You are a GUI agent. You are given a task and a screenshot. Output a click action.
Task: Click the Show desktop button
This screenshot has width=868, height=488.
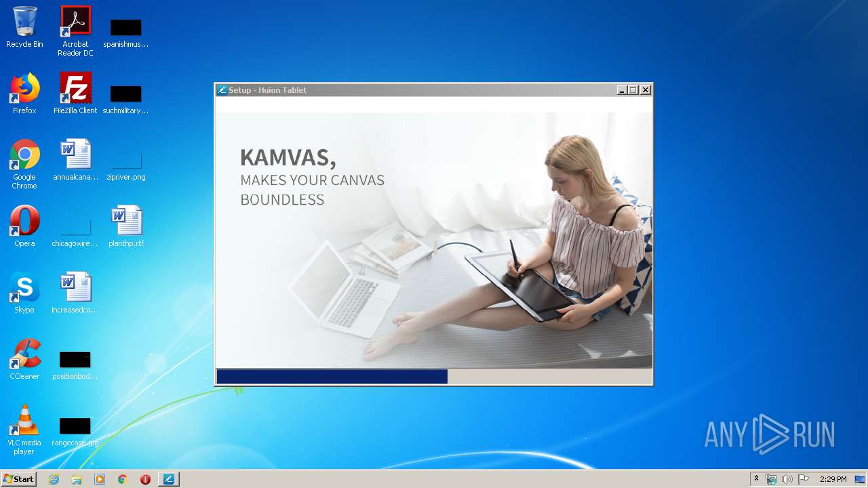(x=861, y=479)
